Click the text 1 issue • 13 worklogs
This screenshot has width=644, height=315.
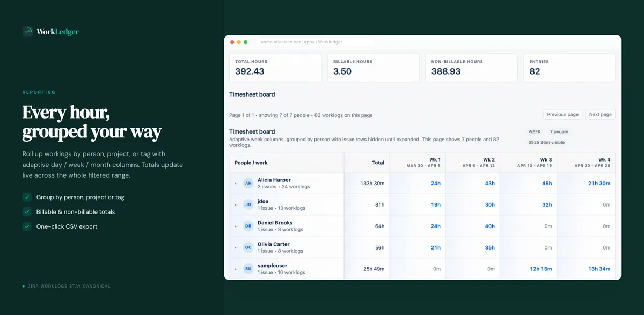[281, 208]
